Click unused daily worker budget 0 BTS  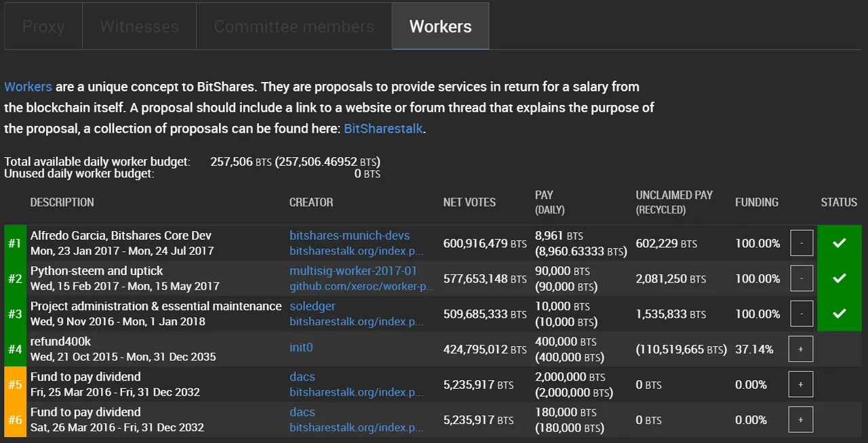367,174
